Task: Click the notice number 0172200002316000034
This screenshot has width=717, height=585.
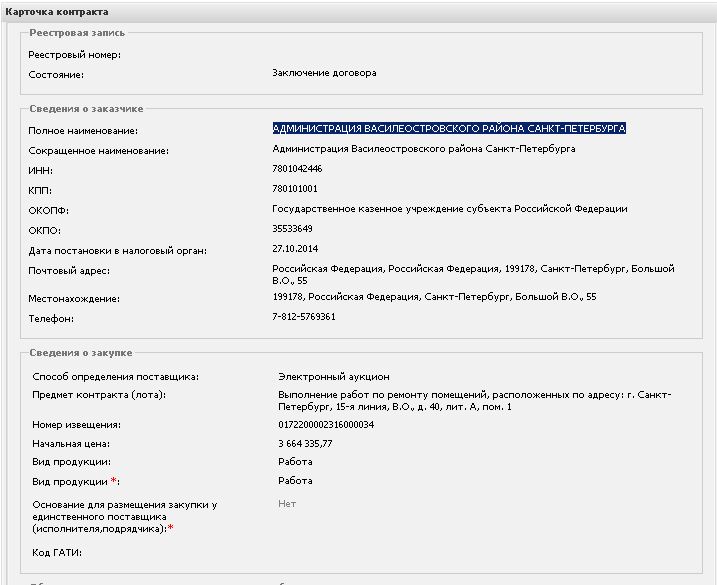Action: pyautogui.click(x=326, y=425)
